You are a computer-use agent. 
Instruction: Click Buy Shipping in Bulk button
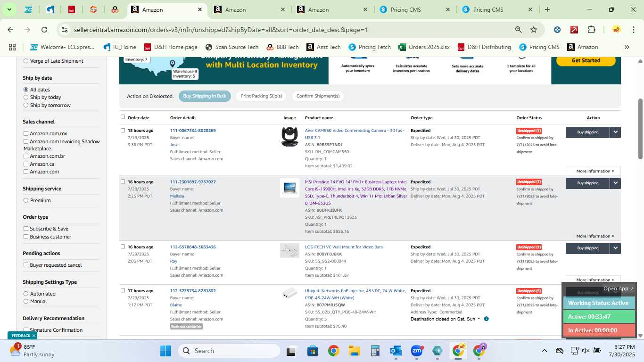tap(205, 96)
